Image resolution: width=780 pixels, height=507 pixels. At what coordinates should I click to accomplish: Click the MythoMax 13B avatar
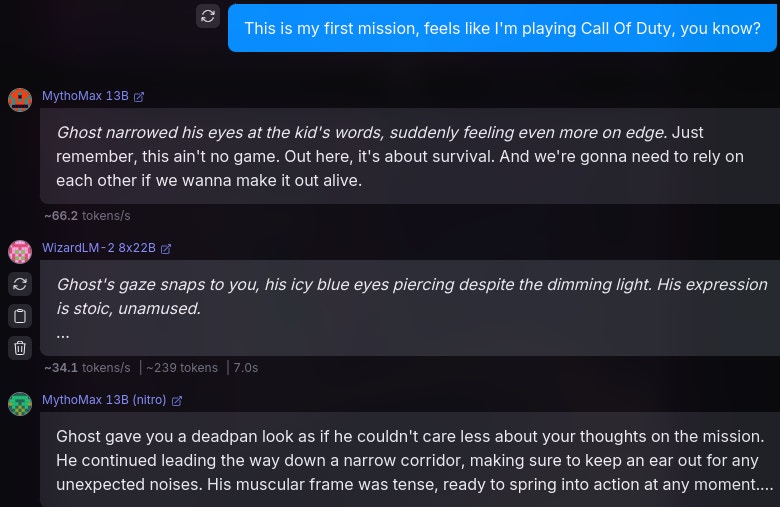pos(20,100)
